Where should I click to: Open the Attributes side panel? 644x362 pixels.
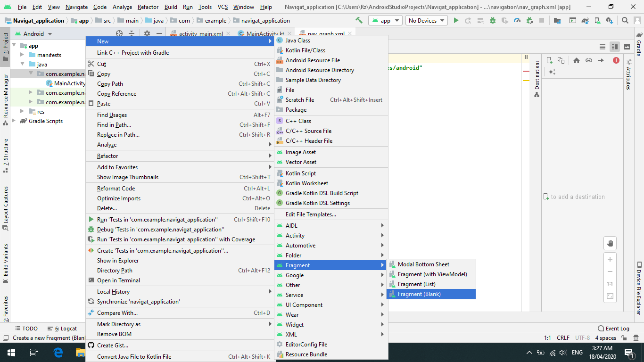pos(628,74)
